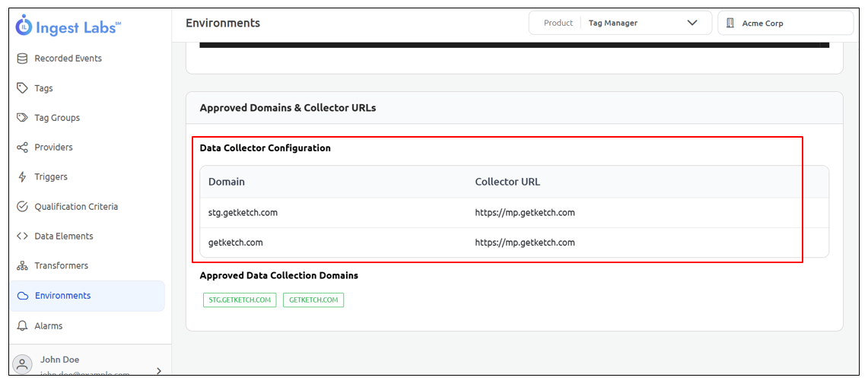Select the stg.getketch.com domain row
The image size is (868, 384).
click(243, 213)
